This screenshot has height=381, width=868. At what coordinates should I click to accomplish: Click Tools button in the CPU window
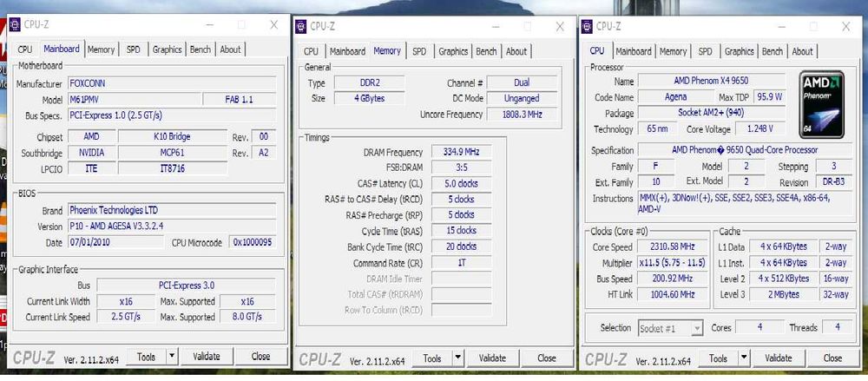click(x=718, y=358)
